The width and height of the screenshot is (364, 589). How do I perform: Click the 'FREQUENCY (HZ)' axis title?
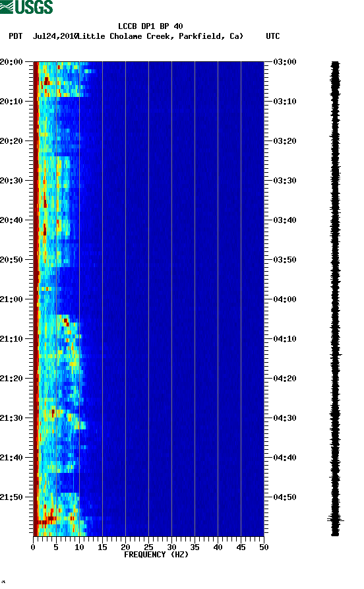[156, 555]
